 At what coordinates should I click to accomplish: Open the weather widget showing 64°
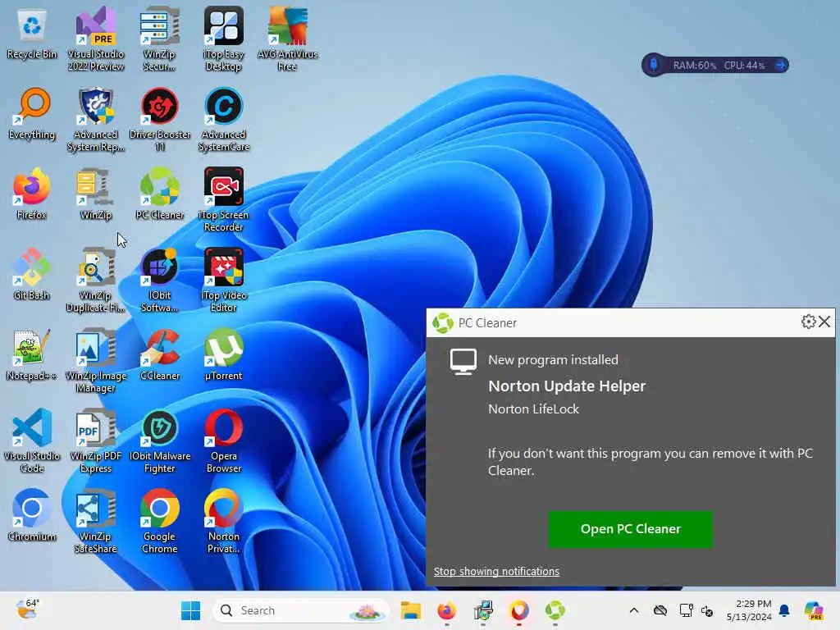click(x=27, y=609)
